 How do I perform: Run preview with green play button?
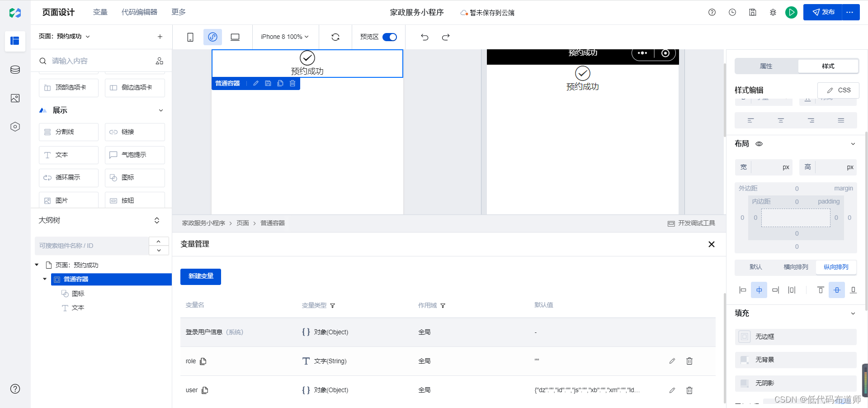click(x=791, y=12)
